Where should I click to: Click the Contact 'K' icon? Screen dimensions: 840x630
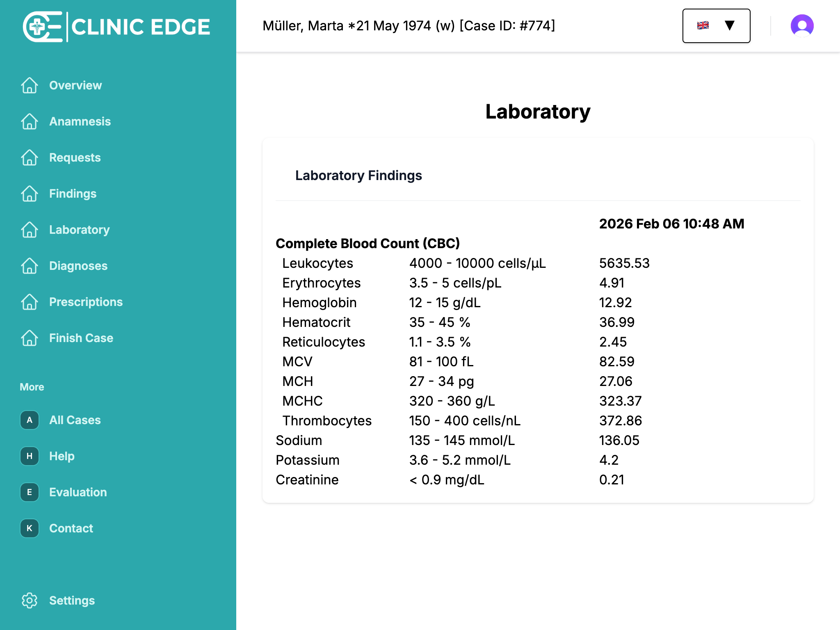29,528
